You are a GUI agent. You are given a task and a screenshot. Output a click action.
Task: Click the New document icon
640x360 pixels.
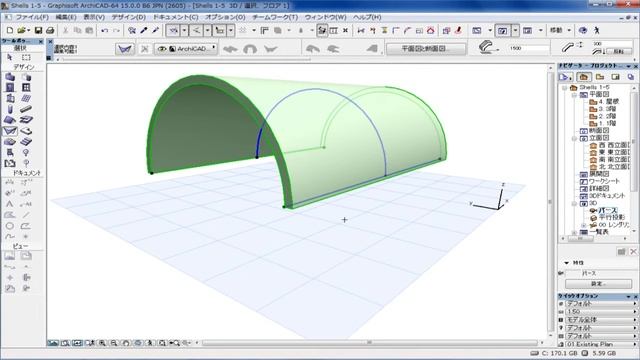(x=10, y=31)
